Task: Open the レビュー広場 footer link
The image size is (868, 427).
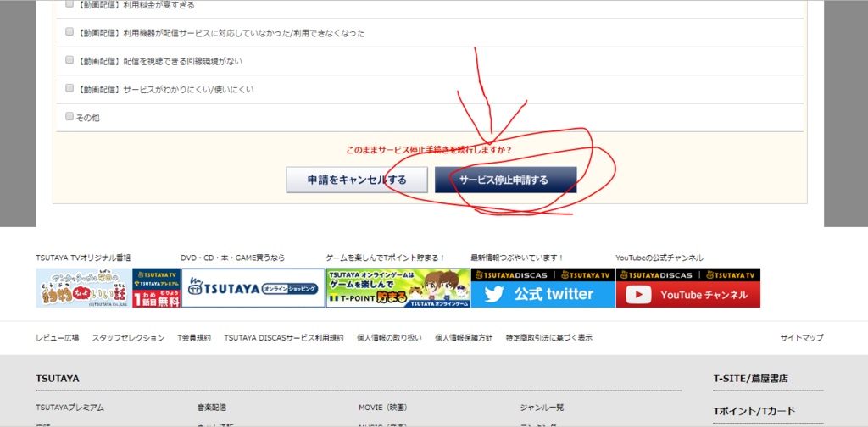Action: (x=58, y=338)
